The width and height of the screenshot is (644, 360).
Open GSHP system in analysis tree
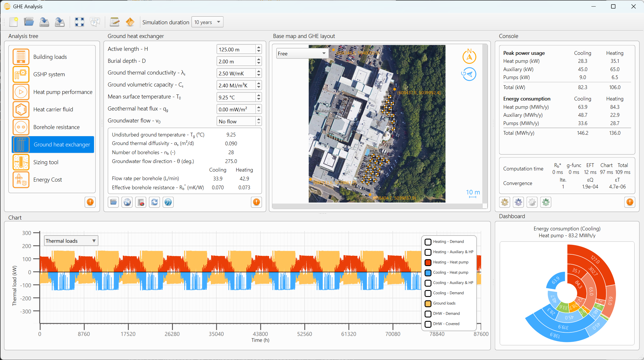point(53,74)
